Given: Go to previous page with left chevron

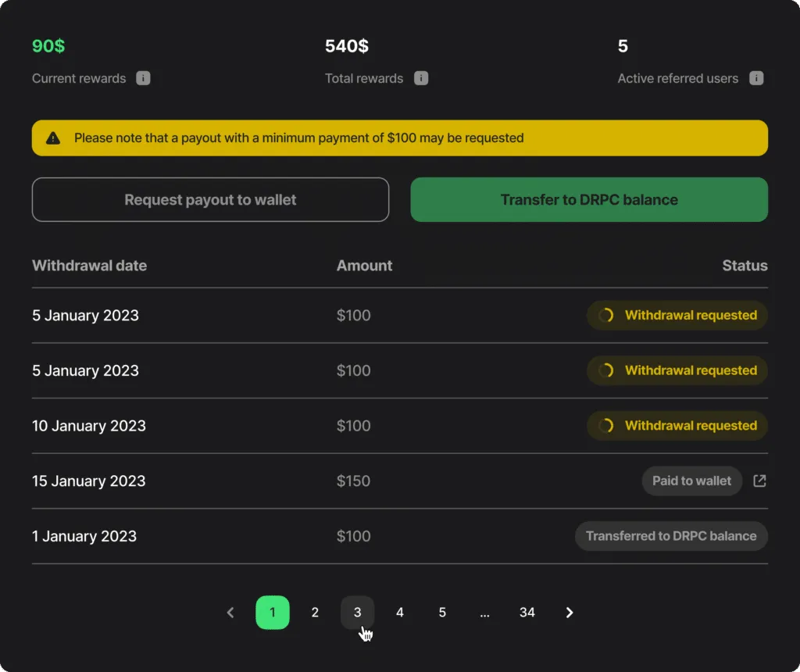Looking at the screenshot, I should coord(230,613).
